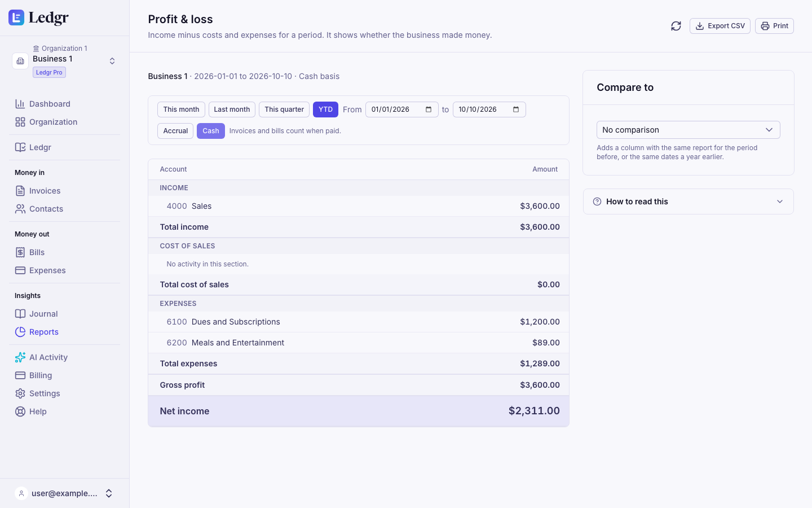
Task: Click the Total cost of sales row label
Action: click(194, 284)
